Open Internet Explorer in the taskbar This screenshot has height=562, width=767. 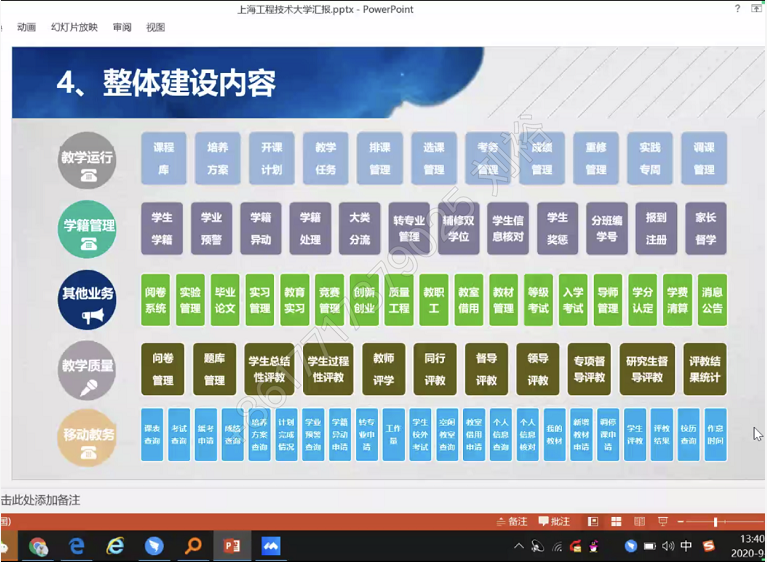pyautogui.click(x=116, y=546)
